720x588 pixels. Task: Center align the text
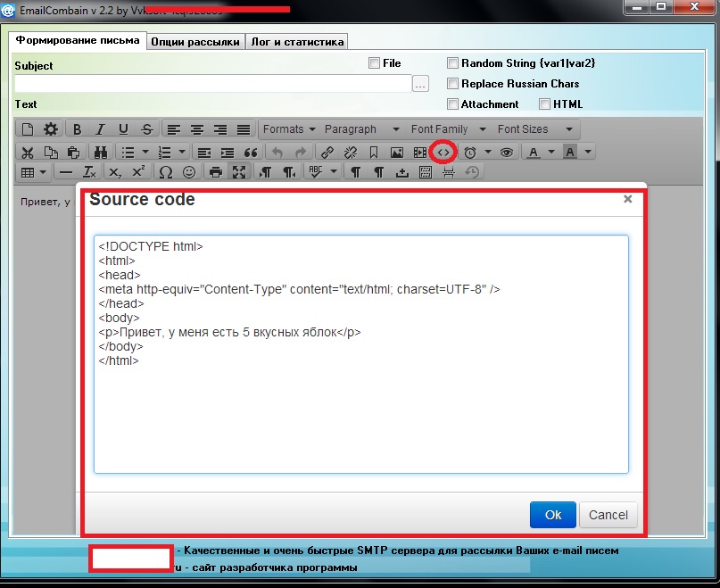coord(197,129)
